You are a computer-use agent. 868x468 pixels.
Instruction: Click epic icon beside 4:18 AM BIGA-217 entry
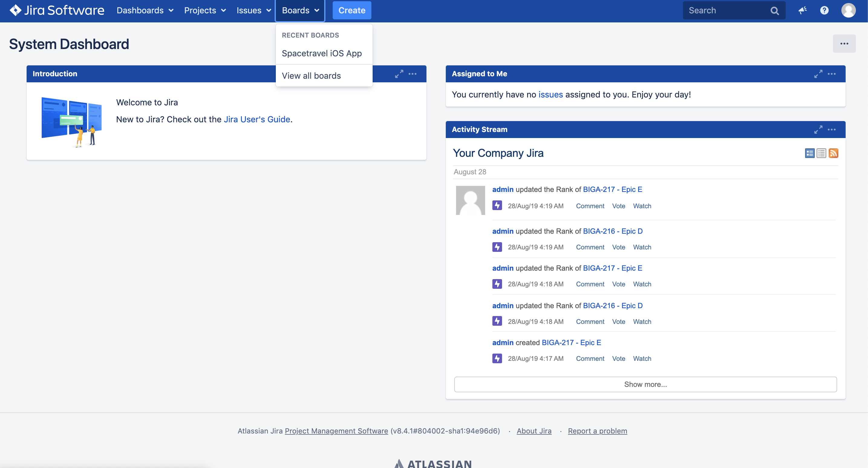497,284
